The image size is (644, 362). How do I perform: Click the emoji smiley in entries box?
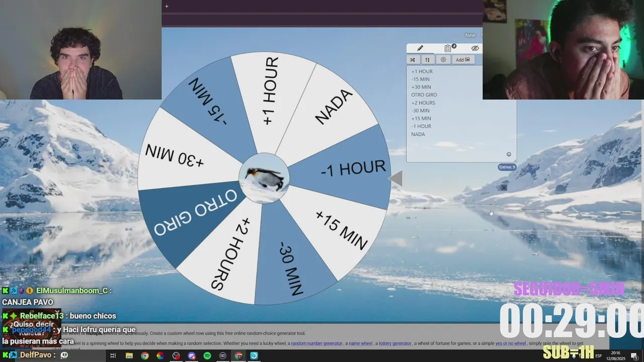(509, 154)
